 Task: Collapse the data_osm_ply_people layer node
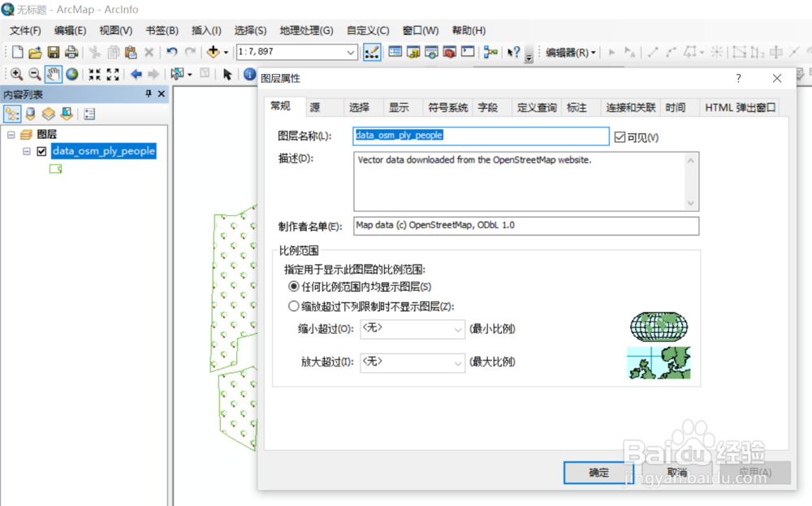tap(26, 150)
